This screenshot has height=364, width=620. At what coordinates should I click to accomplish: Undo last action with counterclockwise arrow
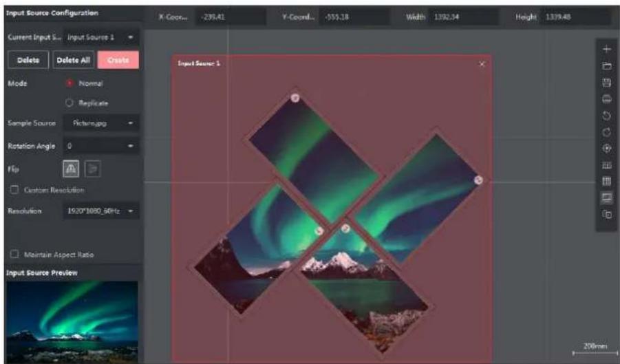pyautogui.click(x=606, y=116)
